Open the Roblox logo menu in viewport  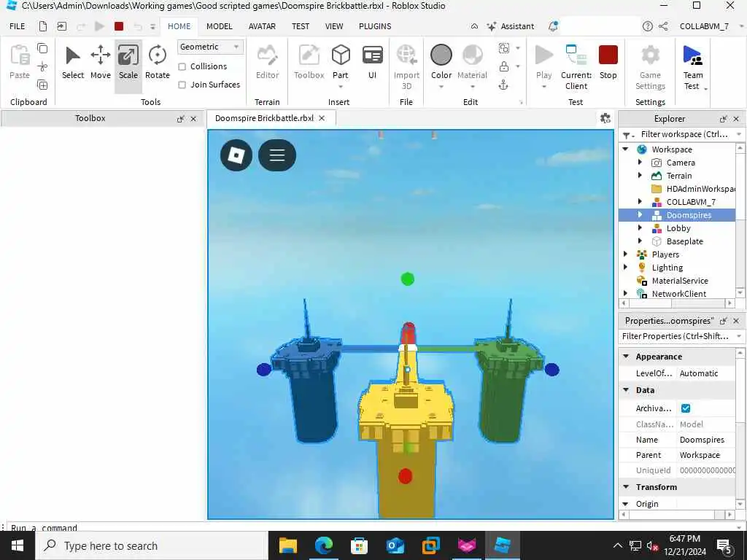point(236,155)
